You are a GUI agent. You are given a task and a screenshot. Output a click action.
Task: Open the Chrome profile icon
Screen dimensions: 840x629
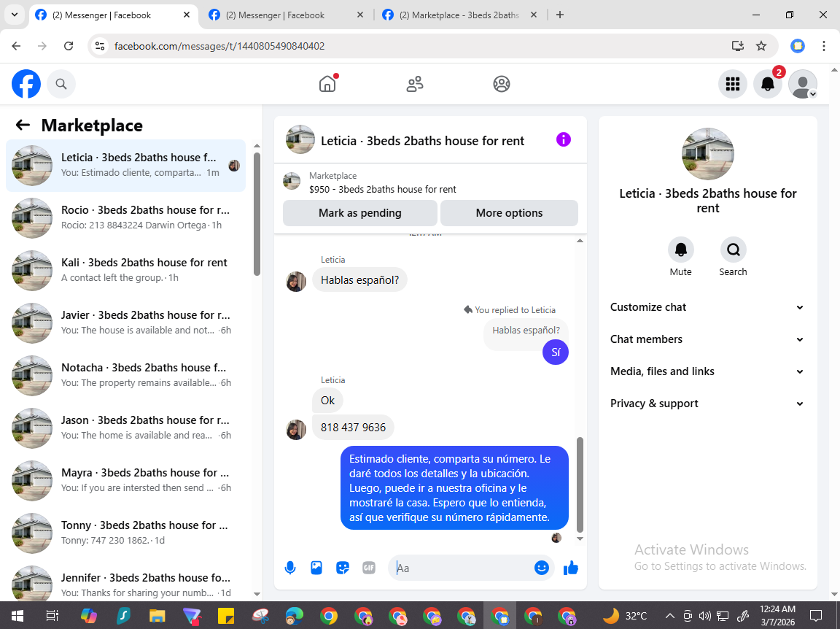[798, 46]
